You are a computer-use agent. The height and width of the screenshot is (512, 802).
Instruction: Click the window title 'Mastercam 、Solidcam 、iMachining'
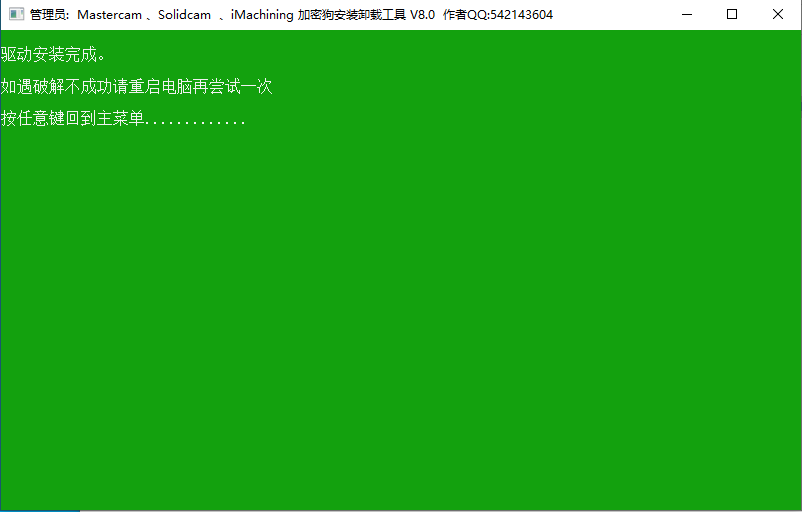tap(185, 14)
